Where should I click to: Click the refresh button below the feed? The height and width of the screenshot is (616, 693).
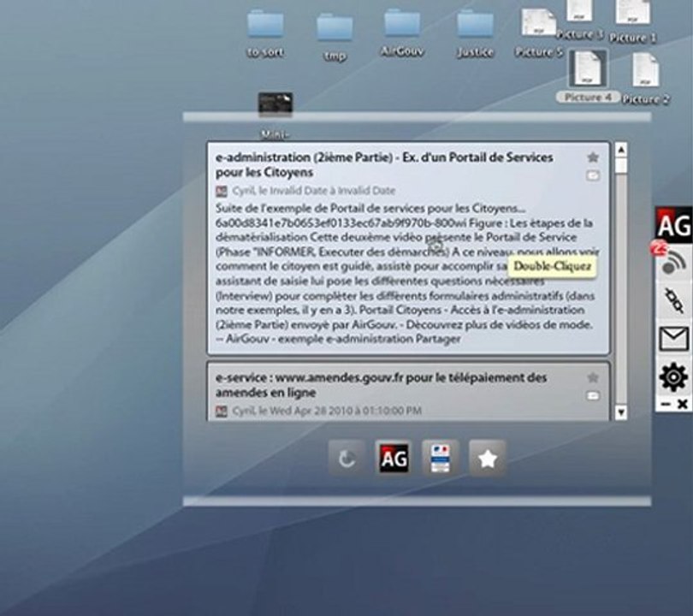point(347,459)
